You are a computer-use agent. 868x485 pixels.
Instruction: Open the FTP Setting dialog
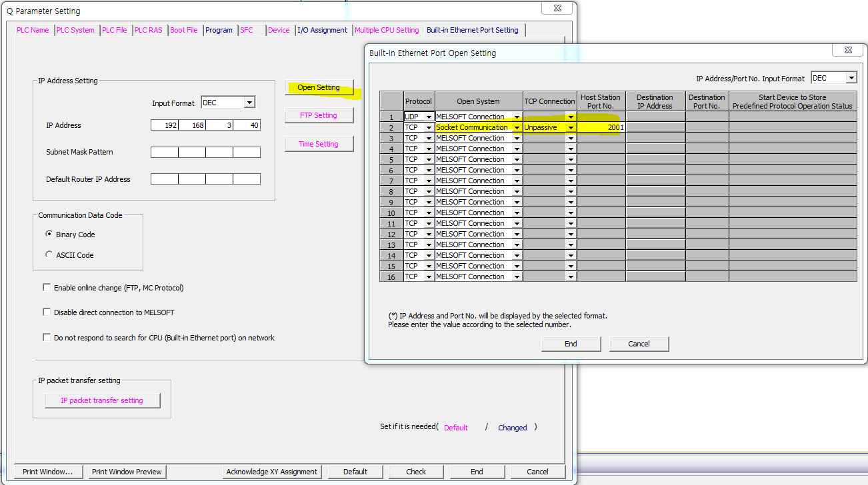pos(319,115)
